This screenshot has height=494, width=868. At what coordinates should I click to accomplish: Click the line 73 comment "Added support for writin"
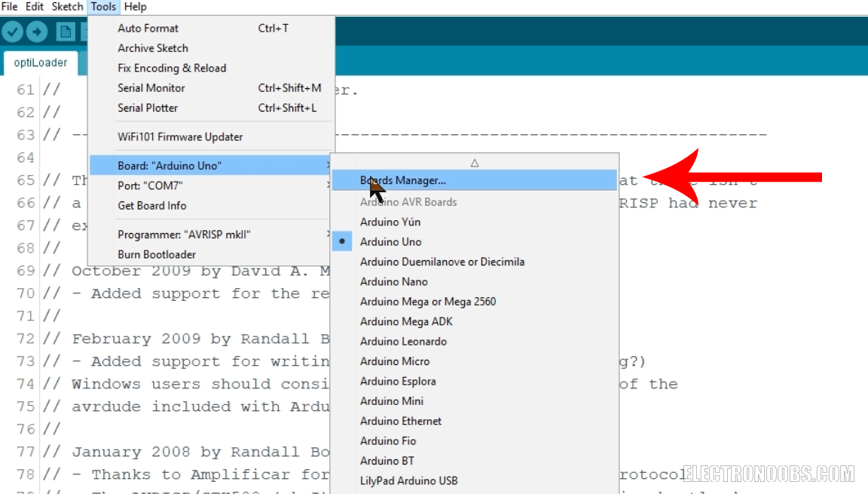coord(186,362)
